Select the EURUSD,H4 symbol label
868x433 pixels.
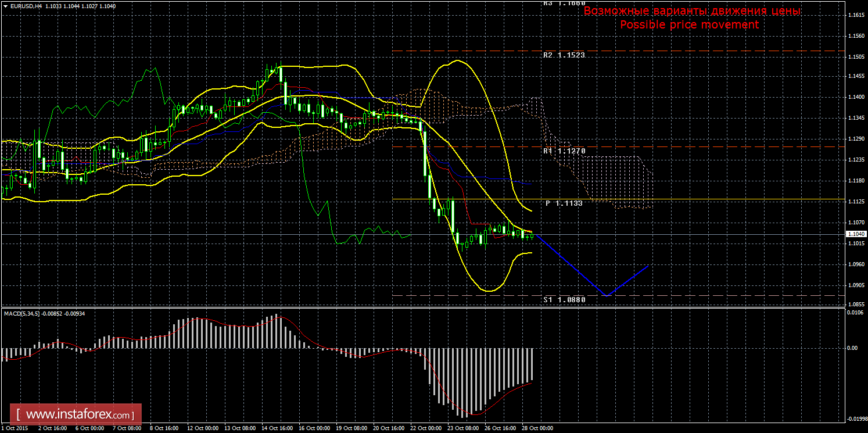25,5
